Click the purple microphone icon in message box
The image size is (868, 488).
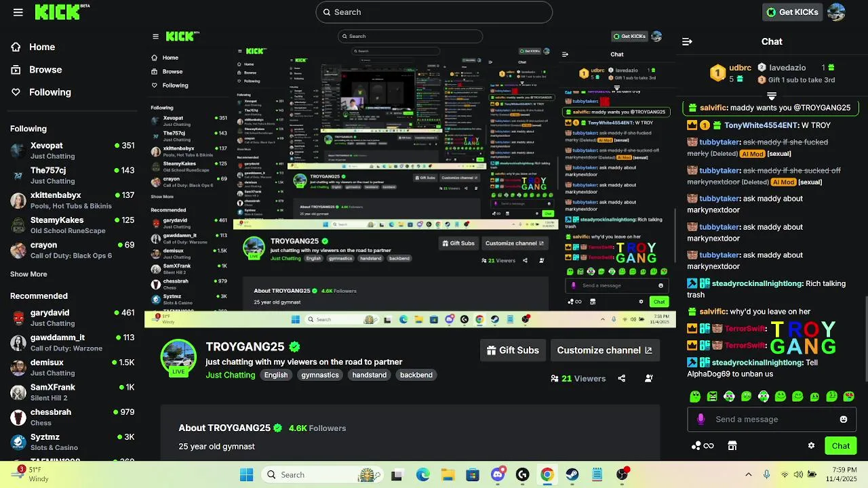click(701, 420)
